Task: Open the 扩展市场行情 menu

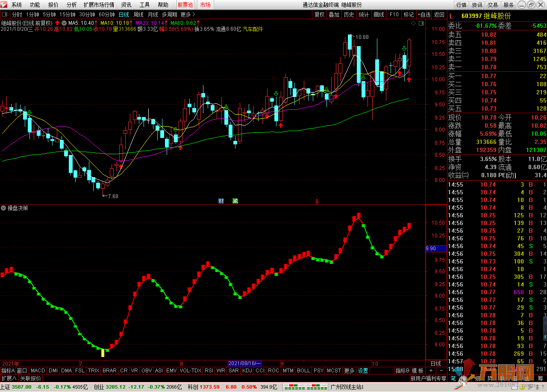Action: point(99,5)
